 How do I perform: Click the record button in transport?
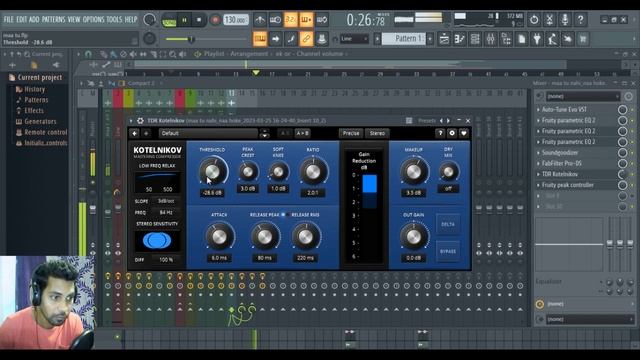click(x=215, y=20)
